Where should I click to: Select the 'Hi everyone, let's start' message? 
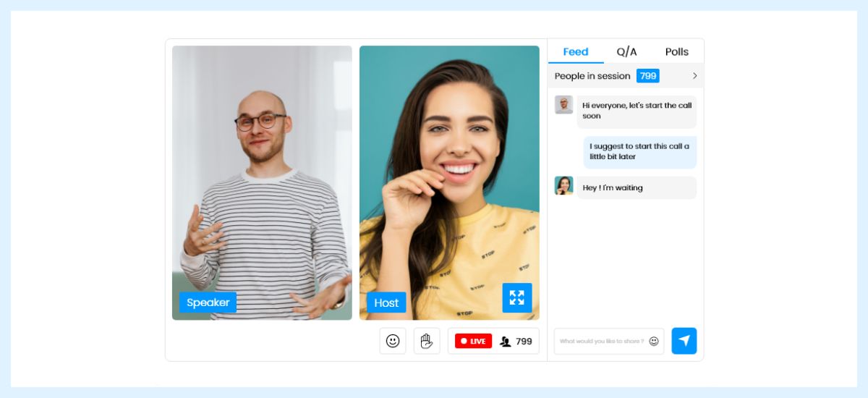(x=637, y=111)
